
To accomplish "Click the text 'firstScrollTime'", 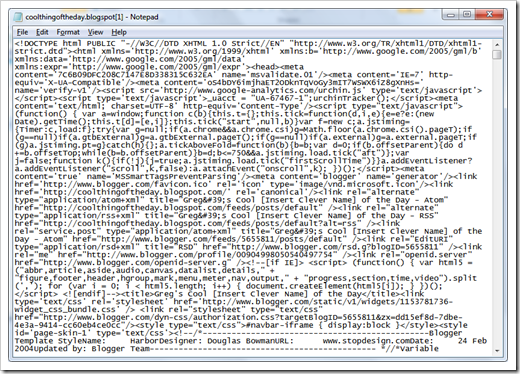I will tap(325, 161).
